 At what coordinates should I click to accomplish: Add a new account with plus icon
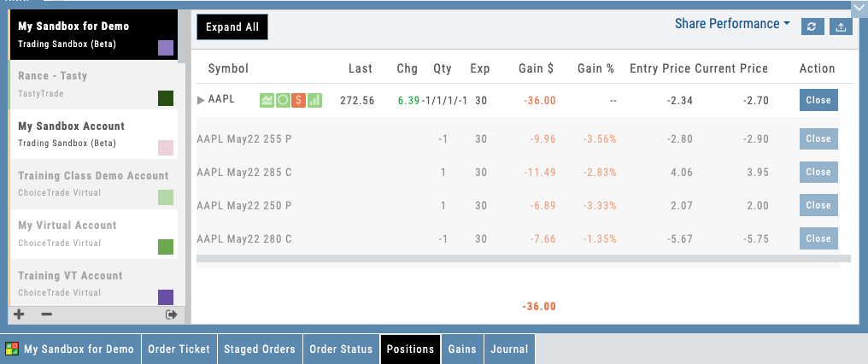(x=20, y=314)
